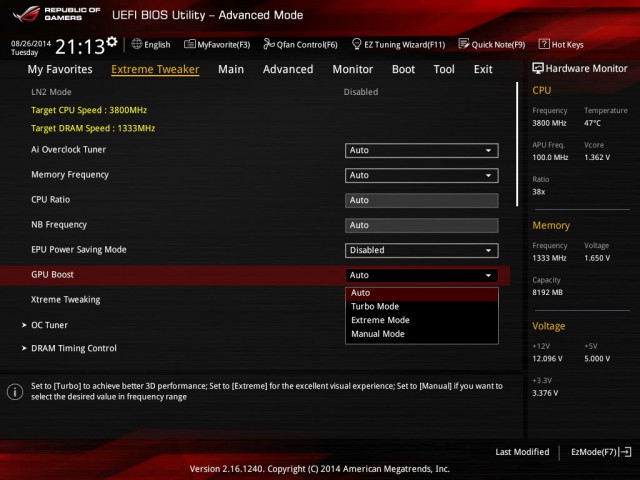Screen dimensions: 640x480
Task: Click the Qfan Control fan icon
Action: tap(269, 44)
